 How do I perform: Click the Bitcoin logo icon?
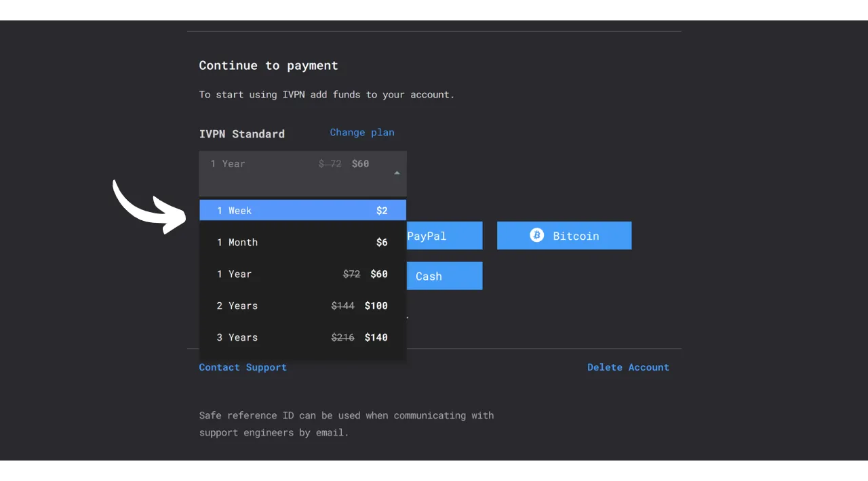(x=536, y=235)
